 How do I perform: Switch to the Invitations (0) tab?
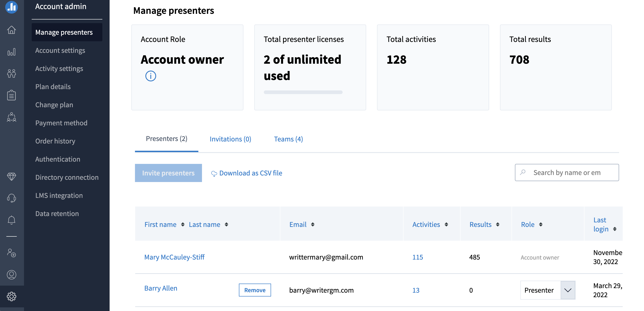230,139
